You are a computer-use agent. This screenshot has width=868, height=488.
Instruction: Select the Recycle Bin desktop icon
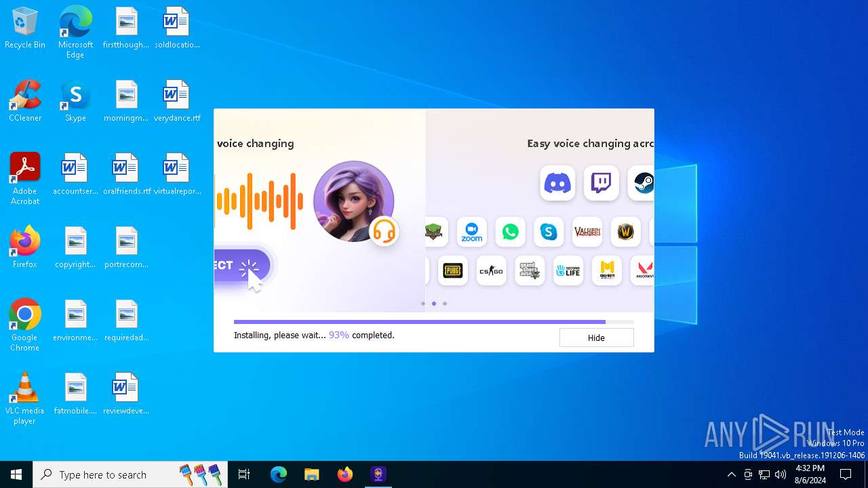click(25, 28)
